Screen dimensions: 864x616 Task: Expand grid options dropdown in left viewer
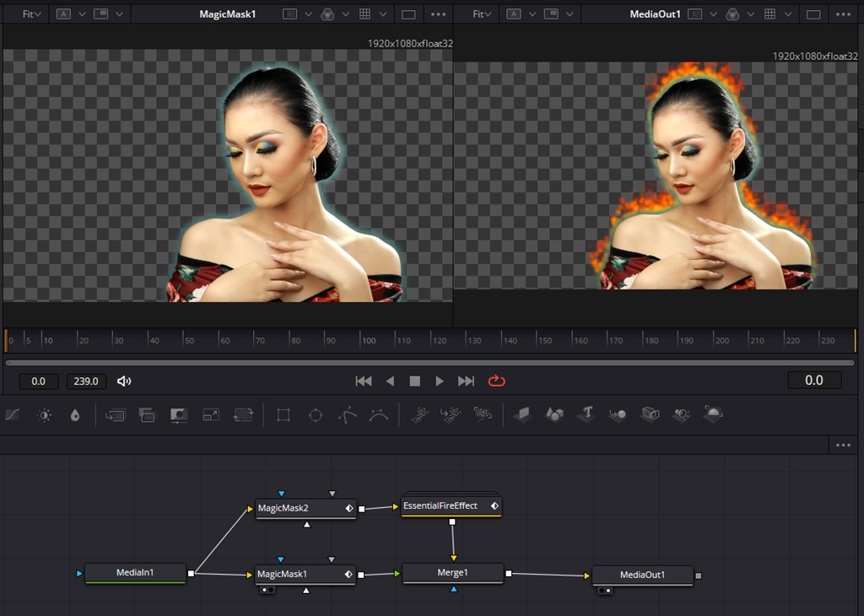[x=383, y=14]
